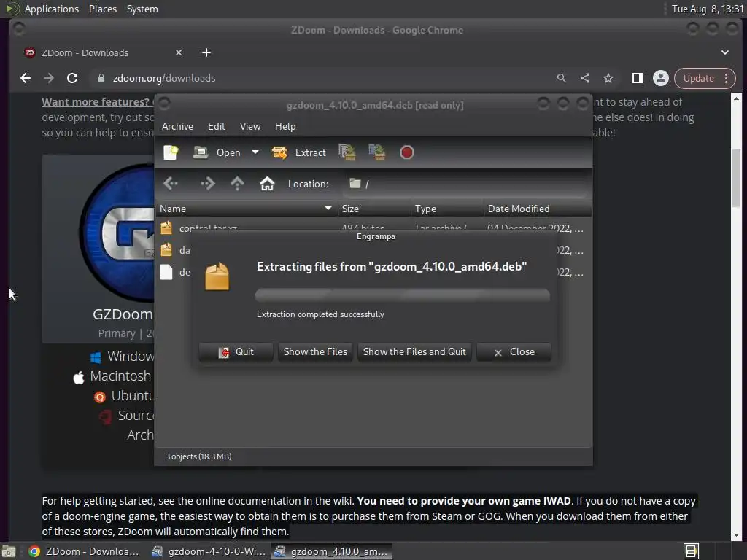The width and height of the screenshot is (747, 560).
Task: Click the share page icon in Chrome
Action: coord(585,78)
